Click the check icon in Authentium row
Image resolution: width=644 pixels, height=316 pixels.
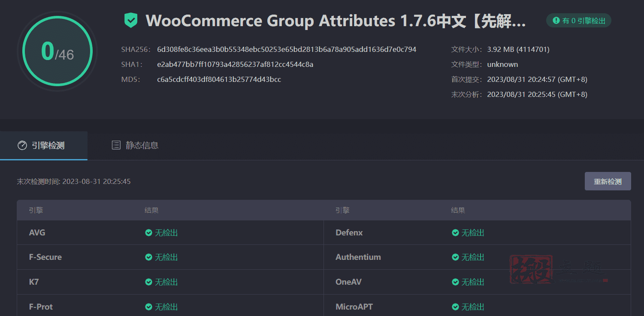[455, 257]
